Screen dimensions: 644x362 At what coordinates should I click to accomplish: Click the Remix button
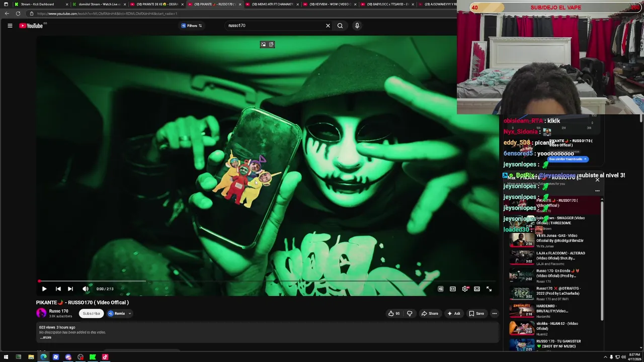coord(117,314)
